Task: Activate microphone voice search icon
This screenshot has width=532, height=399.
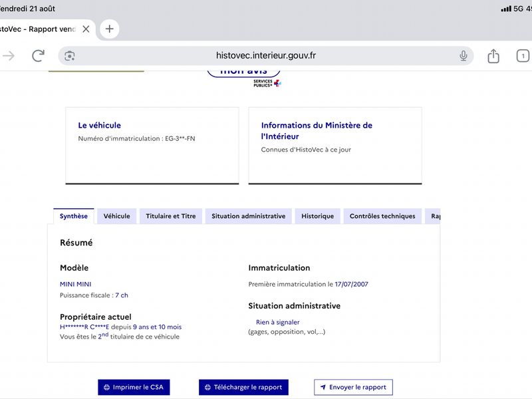Action: 463,56
